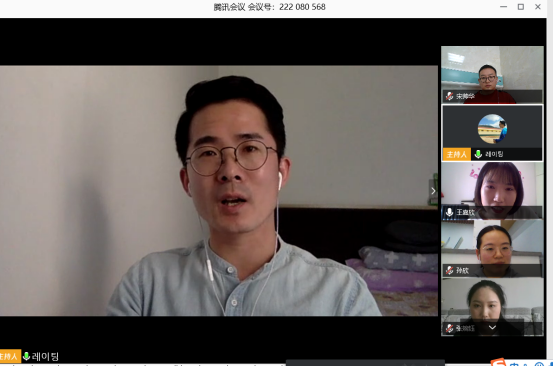Open the Sogou input method icon in the tray
This screenshot has width=554, height=366.
click(498, 362)
